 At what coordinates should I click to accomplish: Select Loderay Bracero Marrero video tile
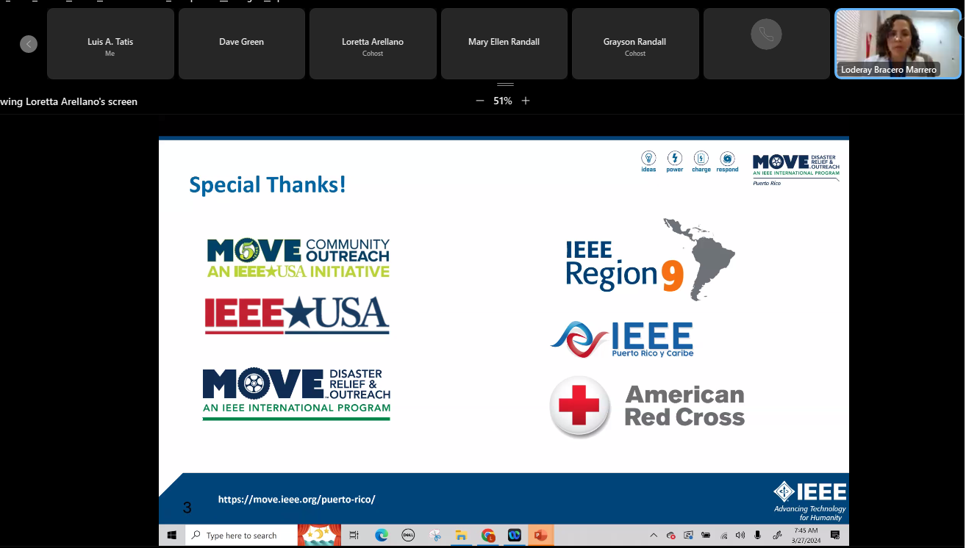pos(898,43)
